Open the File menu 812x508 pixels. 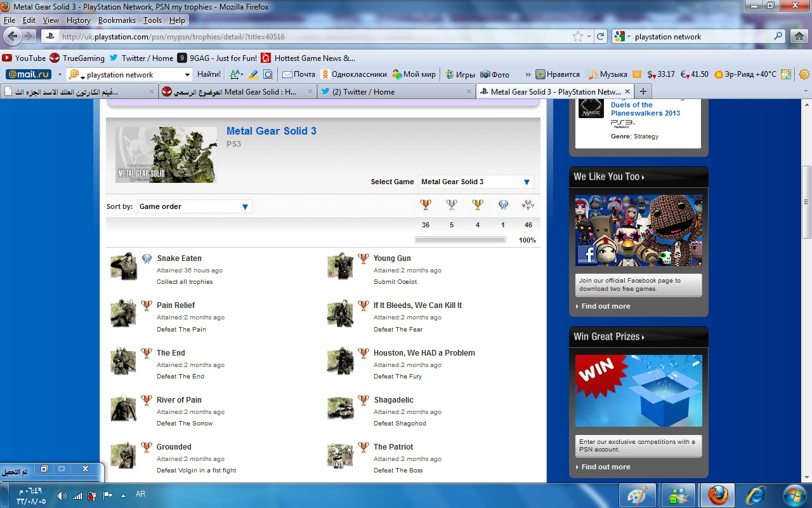(x=10, y=20)
